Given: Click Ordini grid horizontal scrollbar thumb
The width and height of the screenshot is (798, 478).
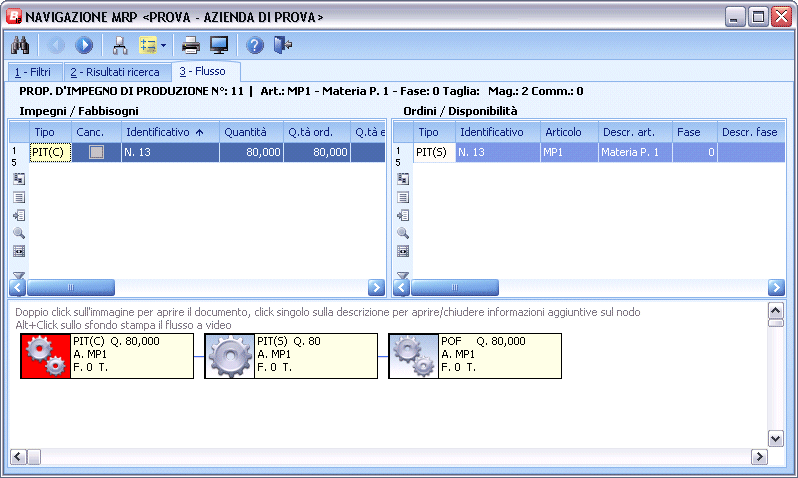Looking at the screenshot, I should 454,288.
